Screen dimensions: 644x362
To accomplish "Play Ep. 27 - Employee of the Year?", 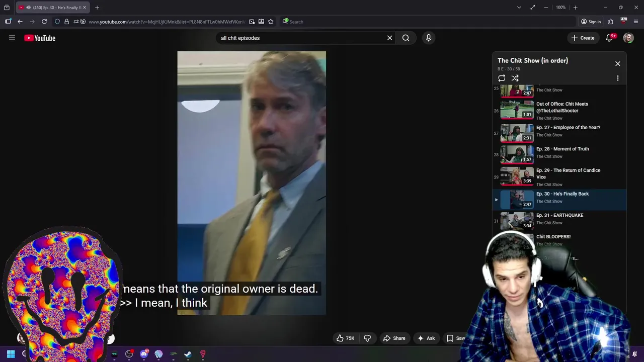I will pos(568,128).
